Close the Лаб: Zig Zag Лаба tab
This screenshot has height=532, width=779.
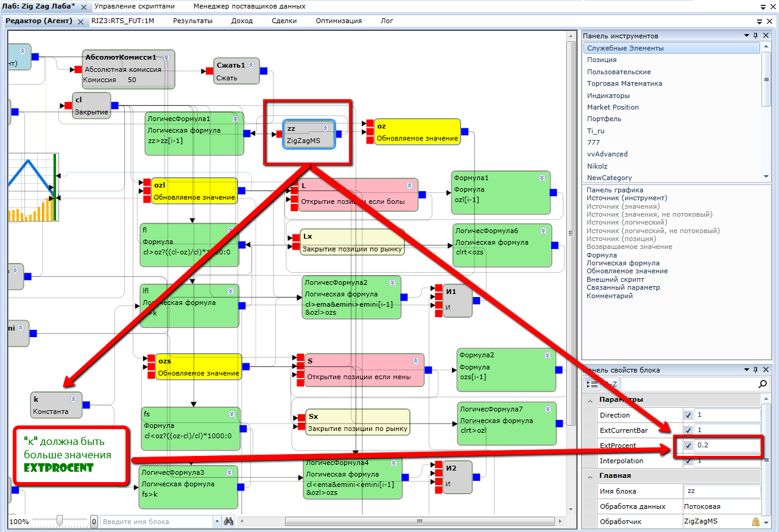[x=83, y=7]
